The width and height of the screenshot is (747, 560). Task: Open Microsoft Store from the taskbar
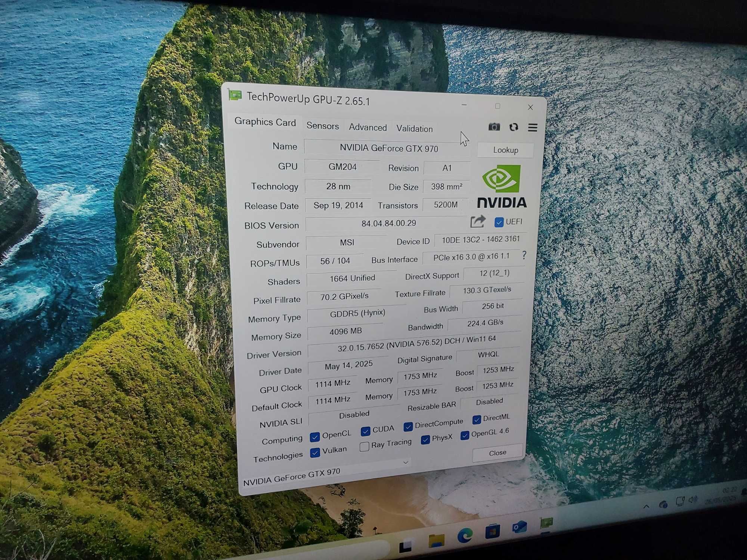(492, 531)
